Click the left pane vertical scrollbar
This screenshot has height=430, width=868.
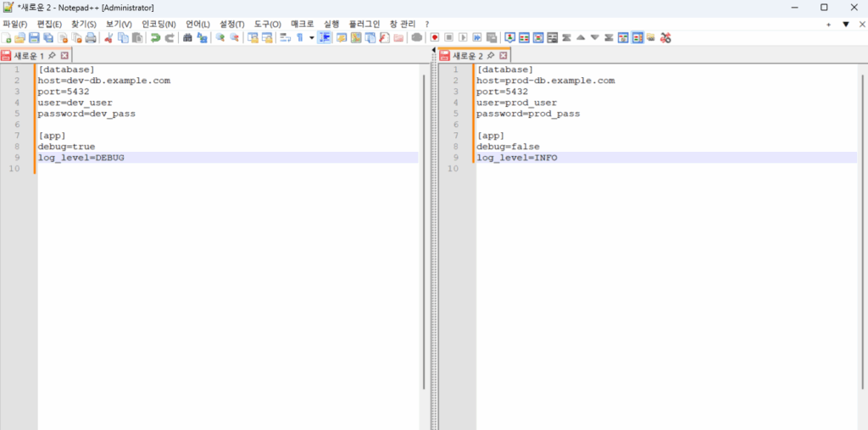point(424,229)
